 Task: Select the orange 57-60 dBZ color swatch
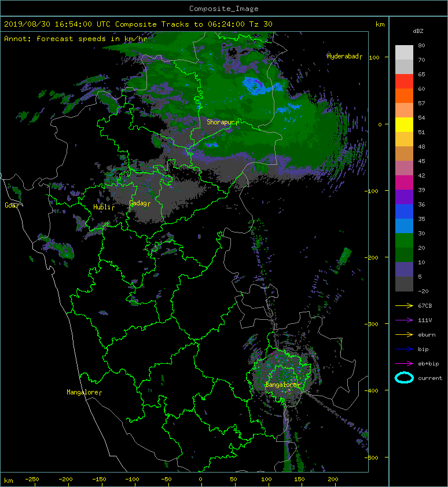pyautogui.click(x=404, y=96)
